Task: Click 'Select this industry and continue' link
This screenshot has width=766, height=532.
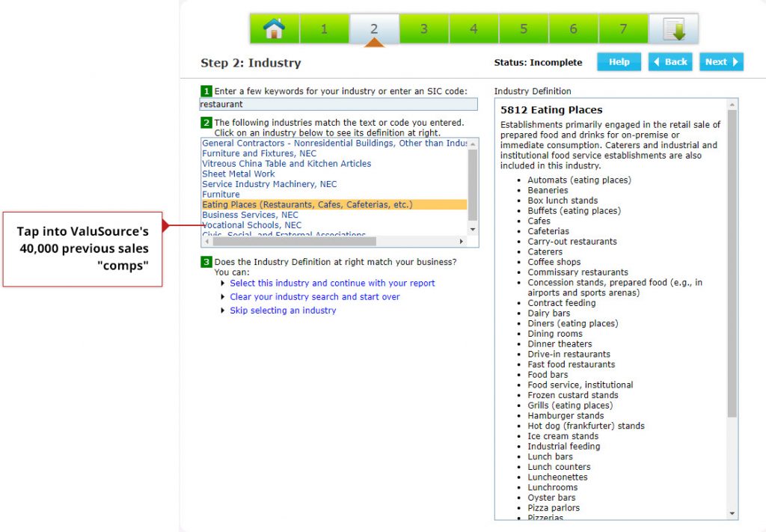Action: click(332, 284)
